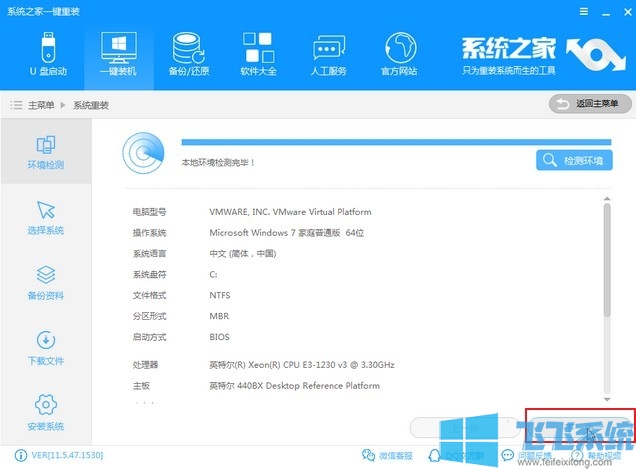This screenshot has width=636, height=469.
Task: Click 'VMWARE, INC. VMware Virtual Platform' text
Action: tap(290, 212)
